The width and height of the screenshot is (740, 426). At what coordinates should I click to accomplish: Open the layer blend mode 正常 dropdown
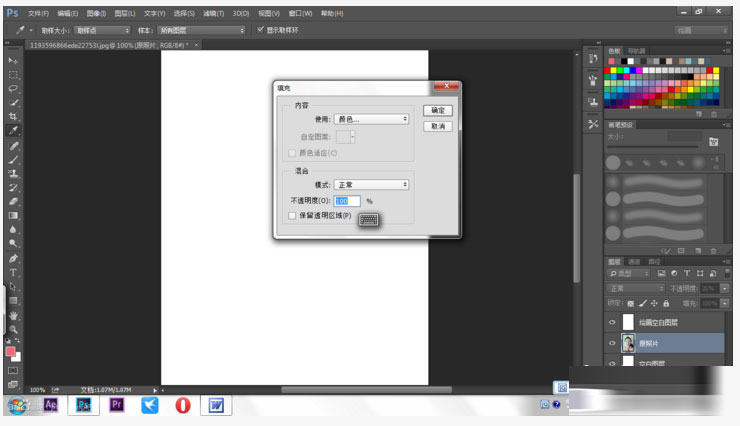click(x=635, y=288)
